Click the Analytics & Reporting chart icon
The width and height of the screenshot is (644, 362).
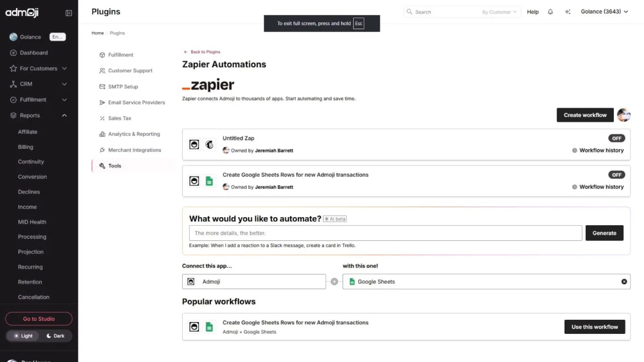tap(102, 134)
